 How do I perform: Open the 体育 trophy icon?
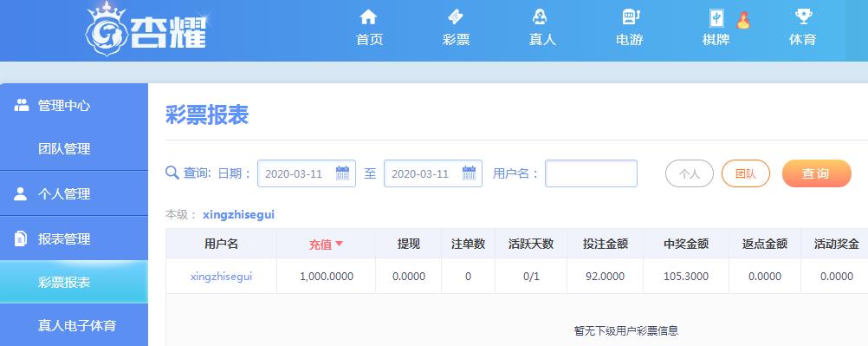click(803, 16)
